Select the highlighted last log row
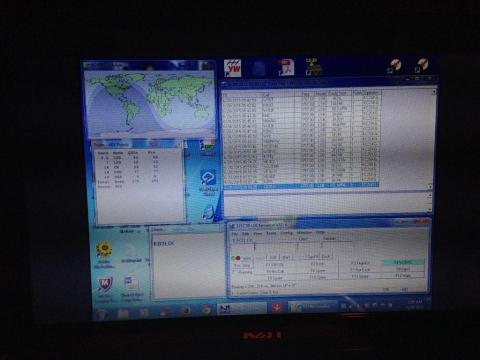Screen dimensions: 480x360 301,186
